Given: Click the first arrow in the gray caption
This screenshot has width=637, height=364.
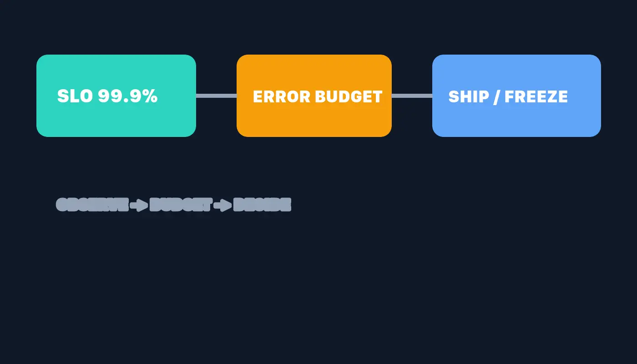Looking at the screenshot, I should 139,205.
